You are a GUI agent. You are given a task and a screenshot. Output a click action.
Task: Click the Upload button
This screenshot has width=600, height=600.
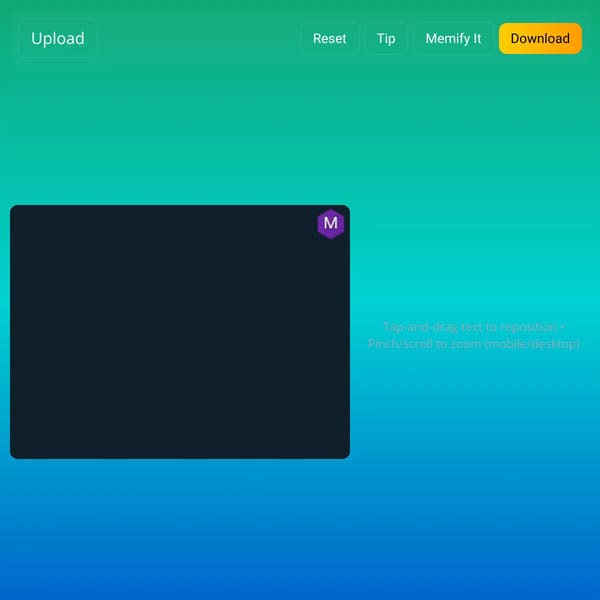click(58, 39)
